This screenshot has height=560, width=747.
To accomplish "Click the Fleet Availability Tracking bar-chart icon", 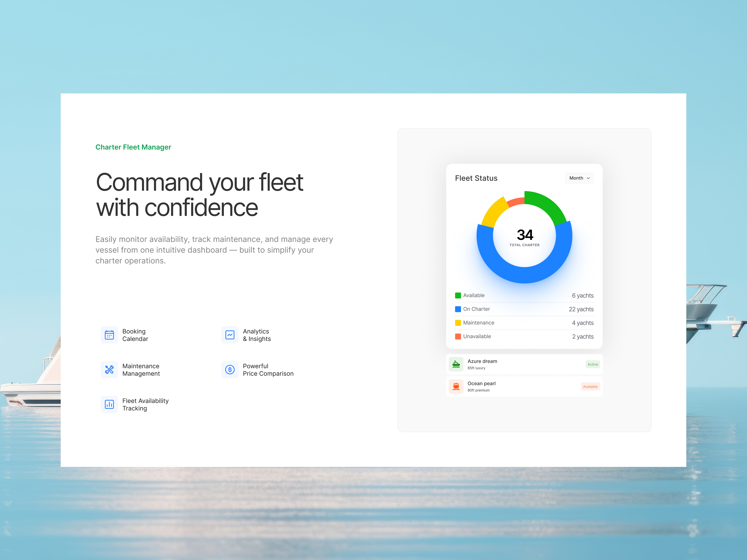I will (109, 404).
